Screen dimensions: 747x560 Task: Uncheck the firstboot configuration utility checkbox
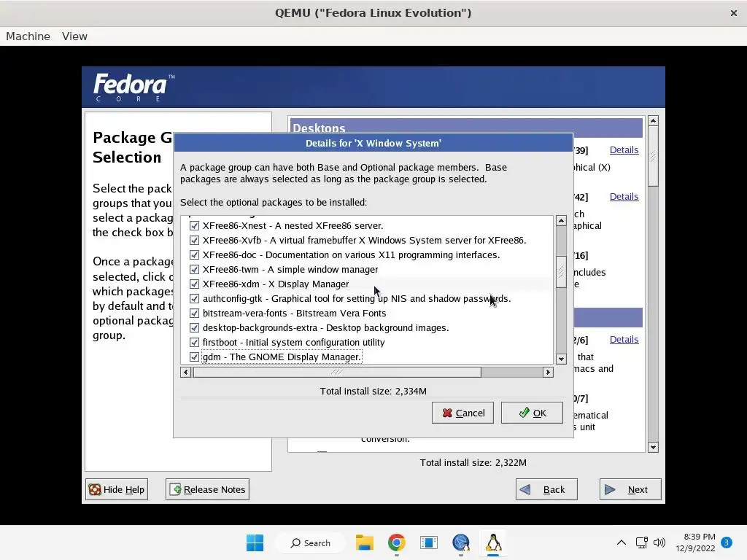point(194,343)
